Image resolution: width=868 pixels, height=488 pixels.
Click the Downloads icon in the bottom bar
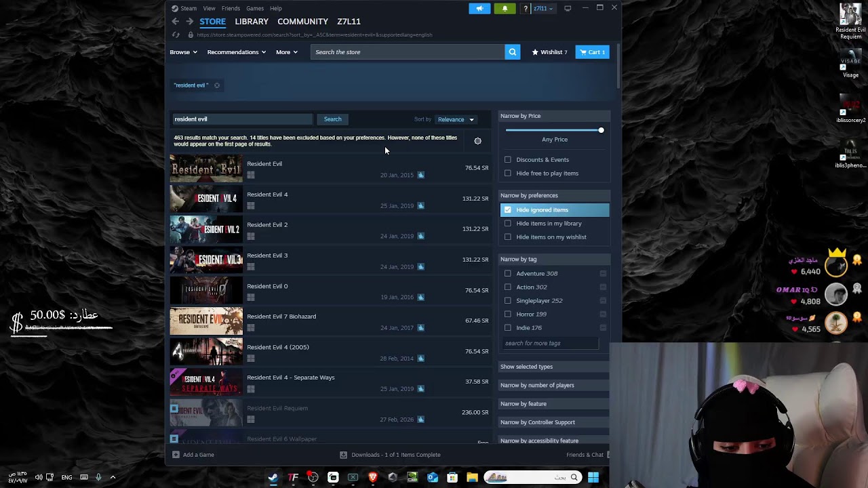pos(343,455)
